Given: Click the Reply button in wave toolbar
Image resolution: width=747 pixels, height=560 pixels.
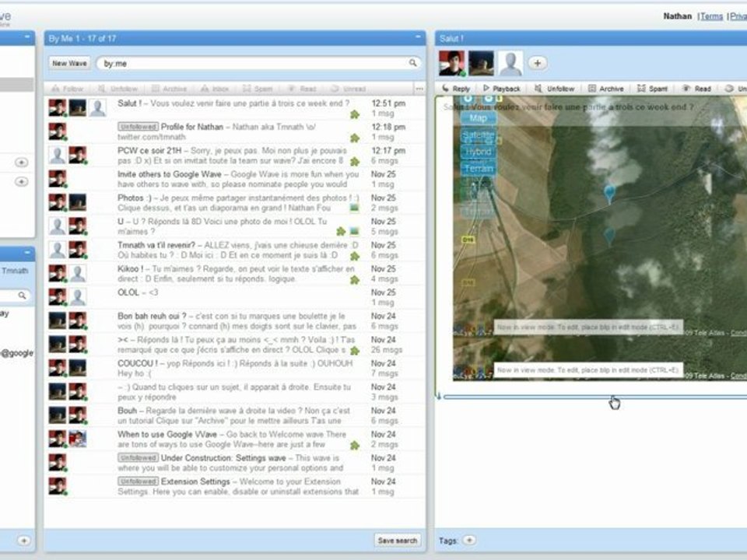Looking at the screenshot, I should [x=456, y=89].
